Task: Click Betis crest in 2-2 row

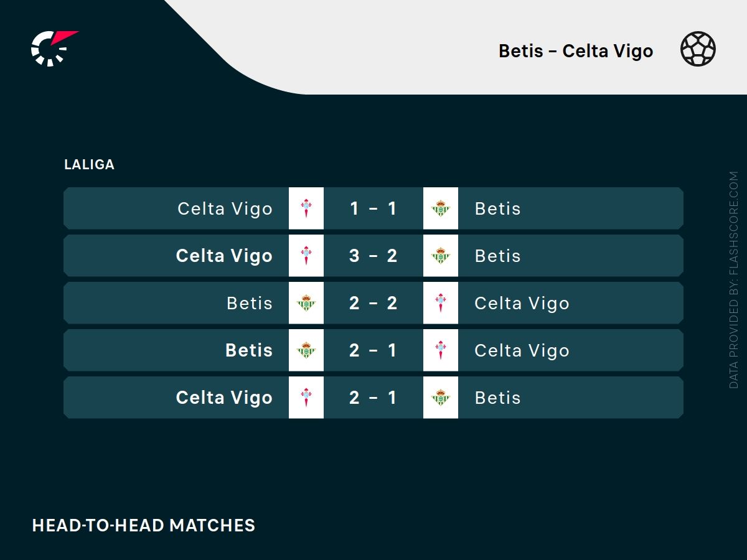Action: [306, 303]
